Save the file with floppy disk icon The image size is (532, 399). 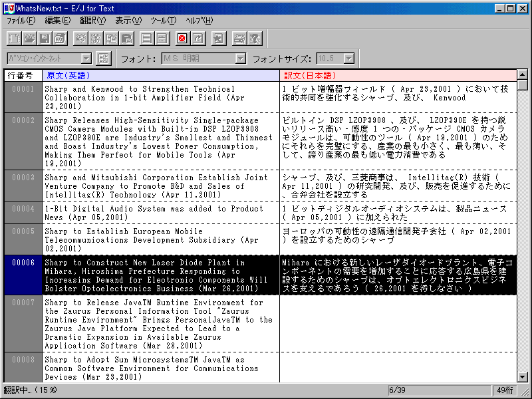coord(45,39)
